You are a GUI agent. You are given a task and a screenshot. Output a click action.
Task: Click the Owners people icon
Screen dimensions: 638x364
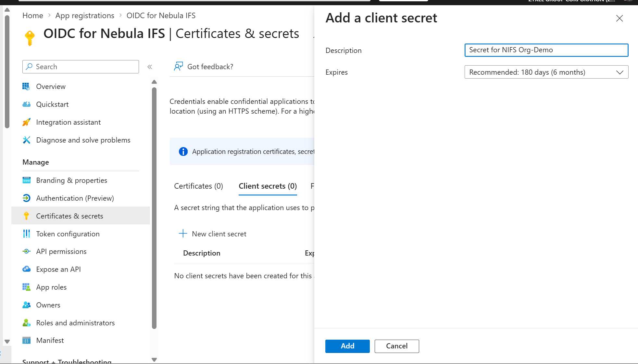(x=26, y=305)
